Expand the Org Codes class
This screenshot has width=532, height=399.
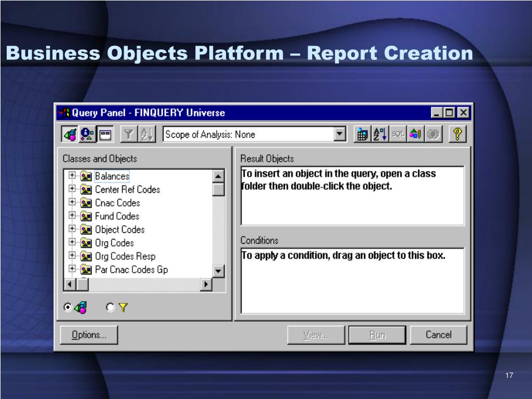pos(72,242)
